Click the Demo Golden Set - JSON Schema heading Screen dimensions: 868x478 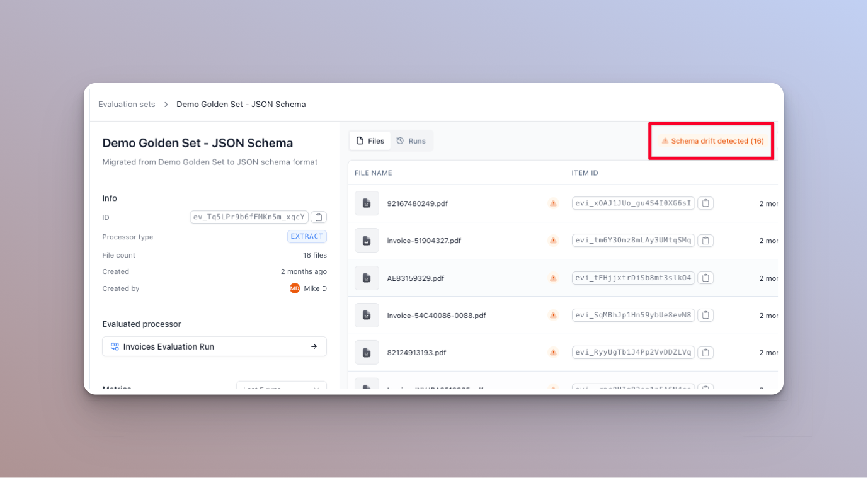tap(198, 143)
